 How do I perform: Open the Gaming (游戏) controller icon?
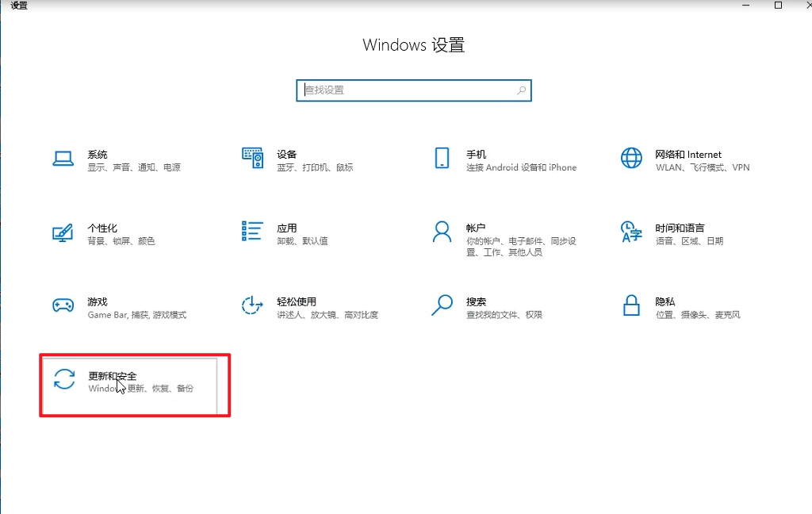[x=63, y=305]
